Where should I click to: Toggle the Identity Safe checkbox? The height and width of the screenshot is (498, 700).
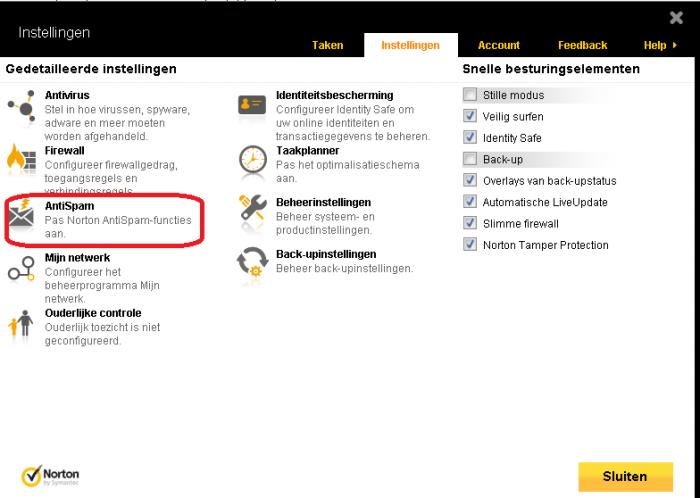point(470,137)
